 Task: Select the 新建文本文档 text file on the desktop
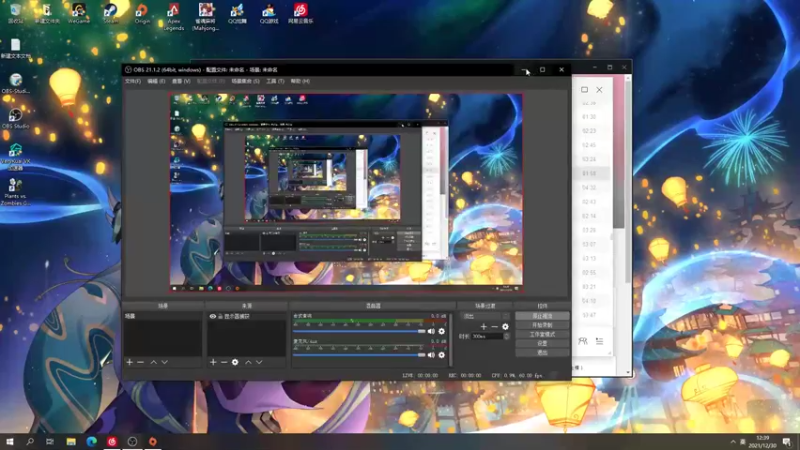pos(15,48)
